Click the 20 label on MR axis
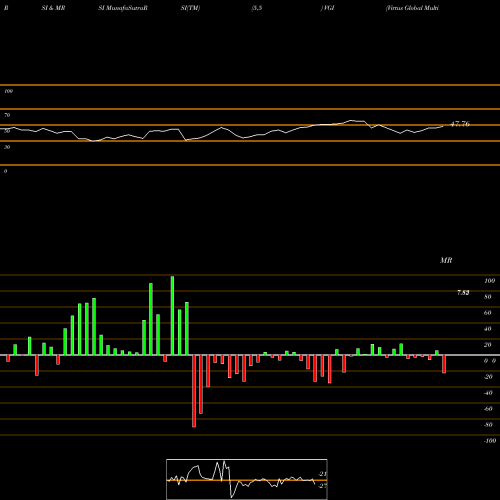 point(488,345)
